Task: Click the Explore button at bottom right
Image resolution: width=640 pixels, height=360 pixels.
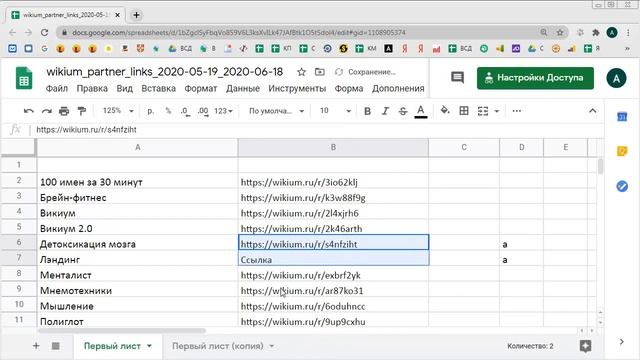Action: pos(586,346)
